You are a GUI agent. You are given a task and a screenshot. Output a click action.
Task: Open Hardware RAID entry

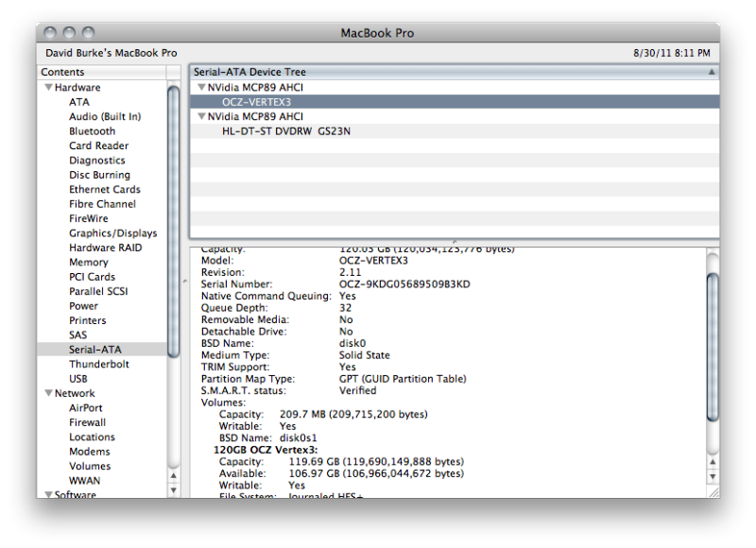pos(106,248)
